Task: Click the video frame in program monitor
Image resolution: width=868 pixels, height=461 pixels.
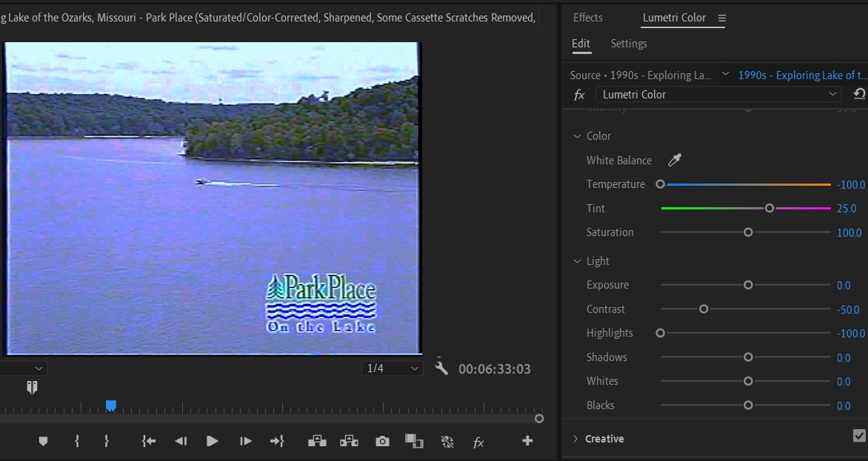Action: (x=213, y=198)
